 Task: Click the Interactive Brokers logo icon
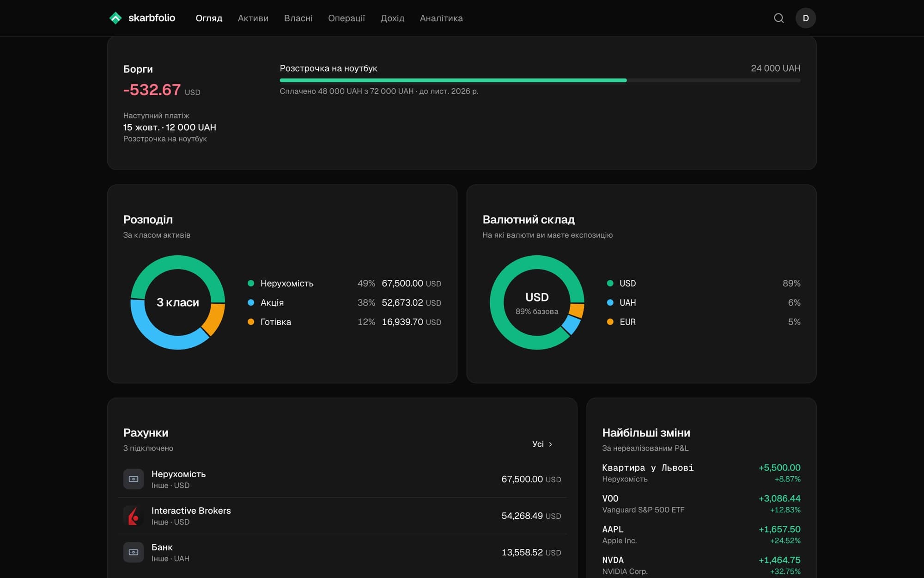pyautogui.click(x=134, y=516)
